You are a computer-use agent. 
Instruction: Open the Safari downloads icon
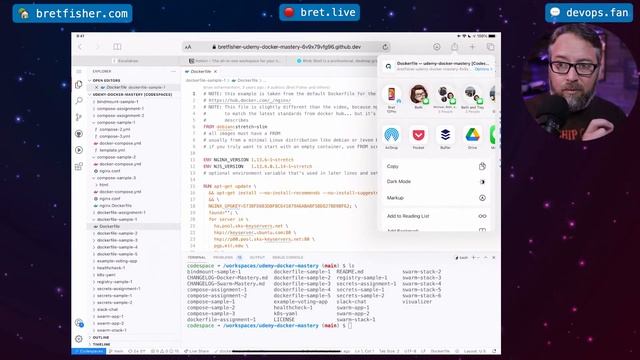pyautogui.click(x=436, y=47)
